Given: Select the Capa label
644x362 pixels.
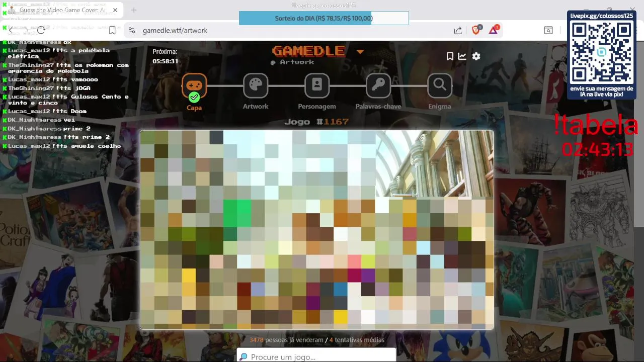Looking at the screenshot, I should (x=194, y=108).
